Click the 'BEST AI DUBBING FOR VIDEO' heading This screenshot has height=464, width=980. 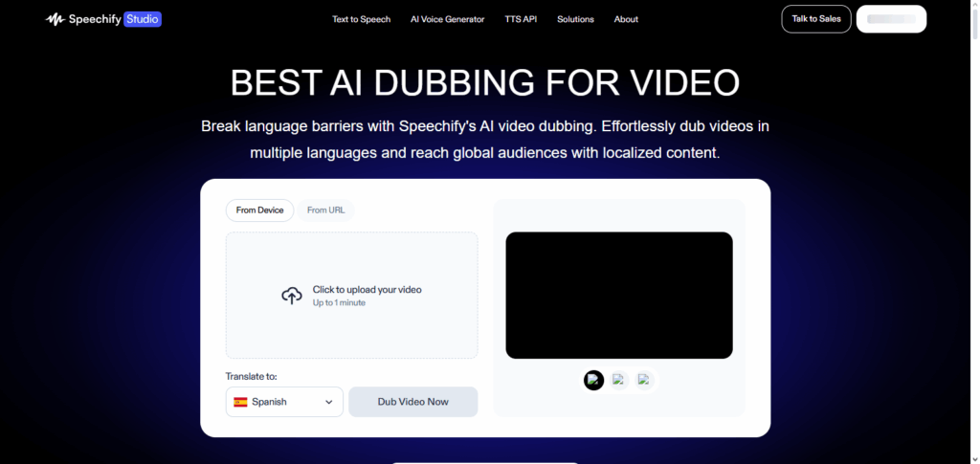click(x=485, y=82)
